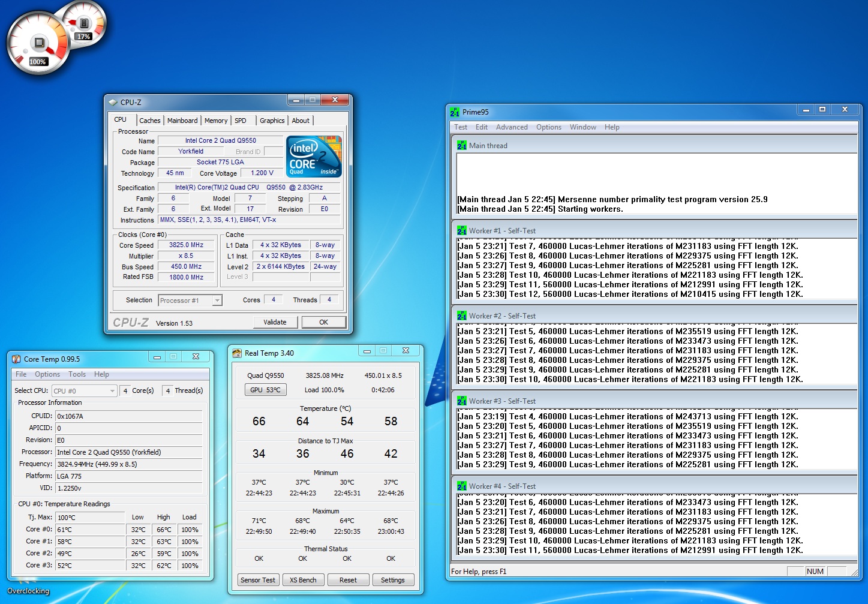868x604 pixels.
Task: Click Real Temp XS Bench button
Action: (303, 580)
